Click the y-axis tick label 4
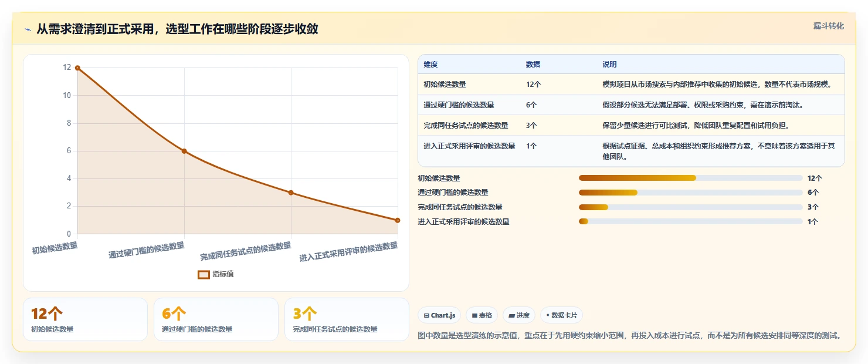 pos(69,178)
